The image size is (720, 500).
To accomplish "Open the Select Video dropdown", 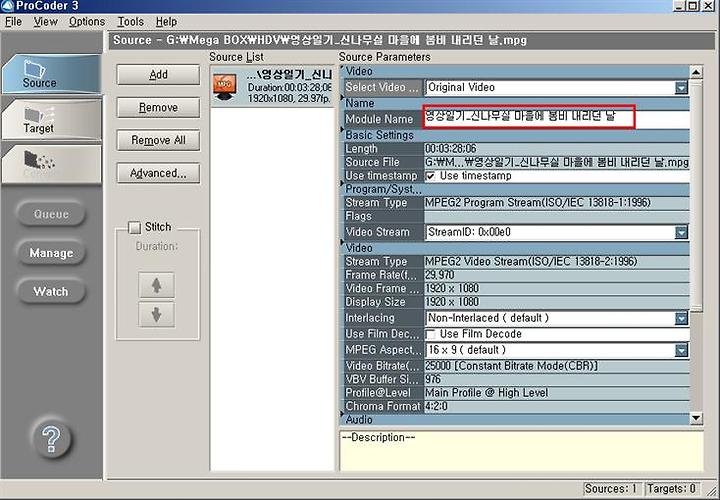I will click(x=681, y=87).
